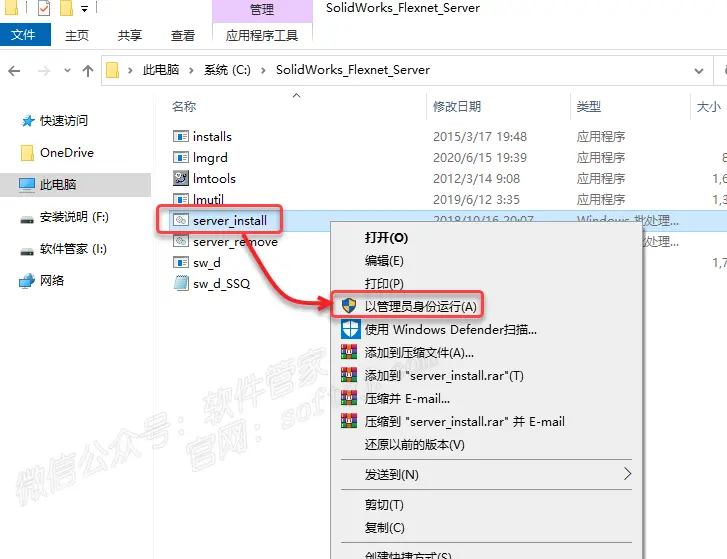Click the admin shield icon in context menu

pyautogui.click(x=349, y=306)
